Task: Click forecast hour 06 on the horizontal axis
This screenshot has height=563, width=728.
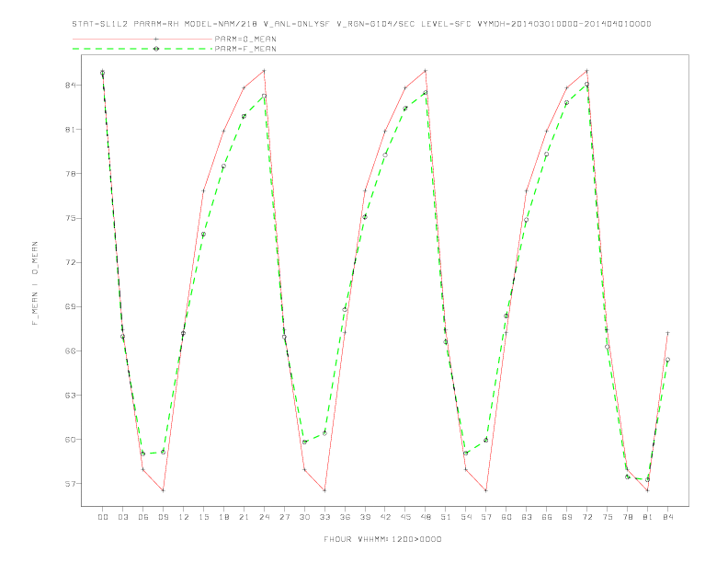Action: pyautogui.click(x=143, y=517)
